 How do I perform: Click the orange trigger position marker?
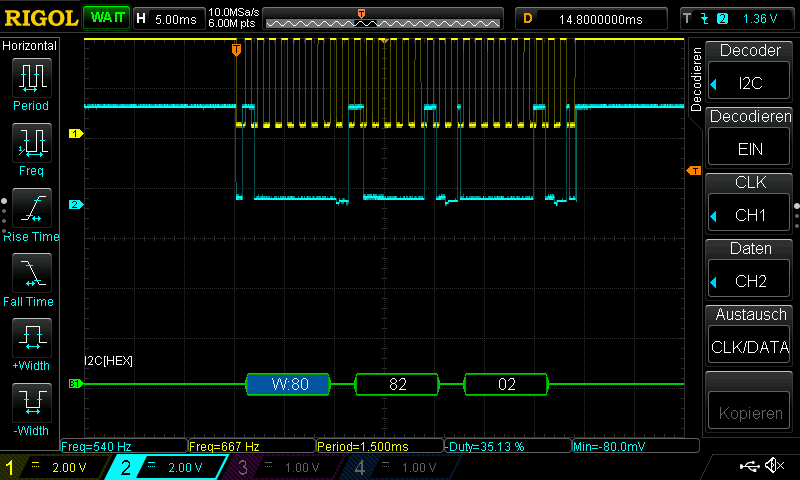point(236,48)
